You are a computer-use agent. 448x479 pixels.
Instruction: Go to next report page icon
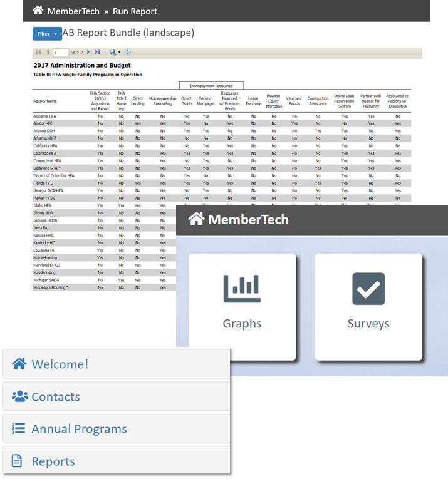pos(88,52)
